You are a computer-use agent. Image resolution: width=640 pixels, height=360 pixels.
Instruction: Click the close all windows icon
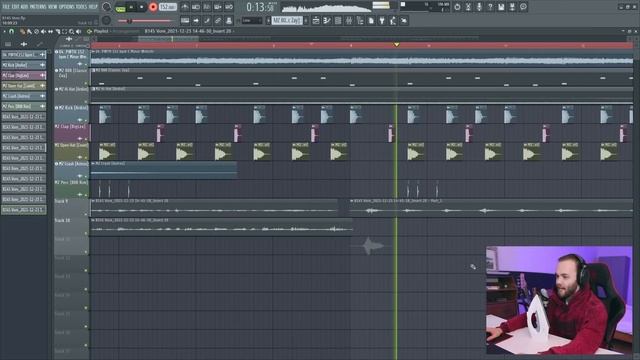[404, 20]
